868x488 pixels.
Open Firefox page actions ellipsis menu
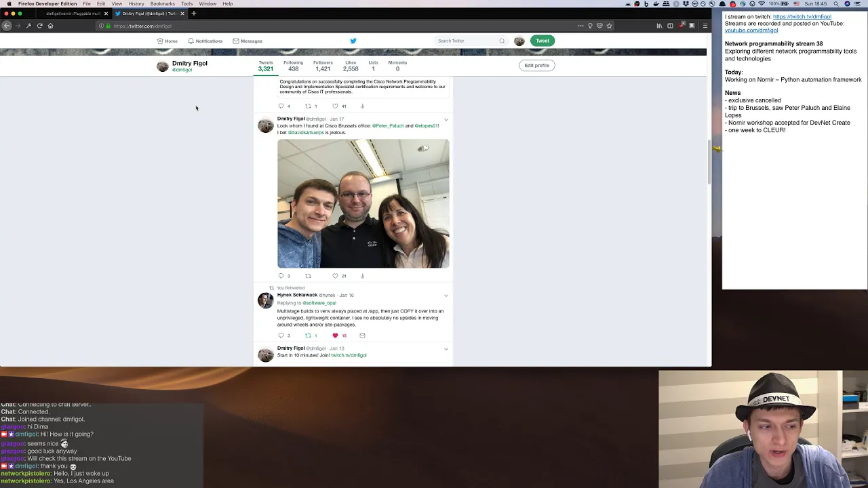(580, 26)
